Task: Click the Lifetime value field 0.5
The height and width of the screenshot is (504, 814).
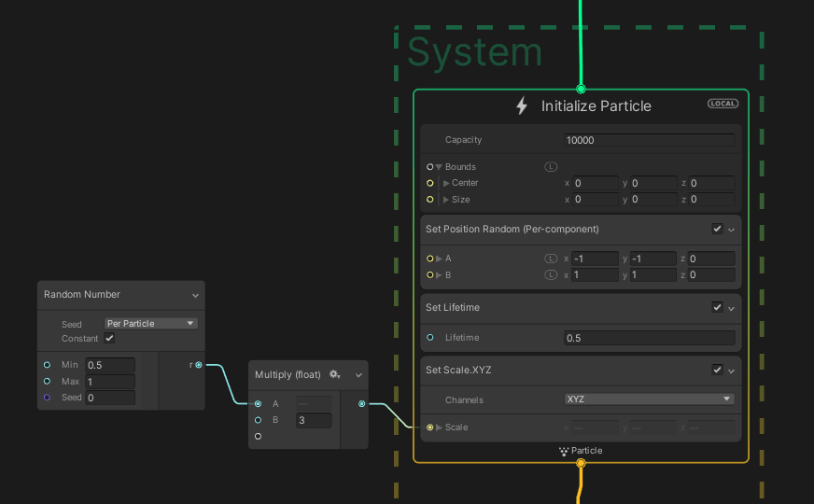Action: (x=649, y=338)
